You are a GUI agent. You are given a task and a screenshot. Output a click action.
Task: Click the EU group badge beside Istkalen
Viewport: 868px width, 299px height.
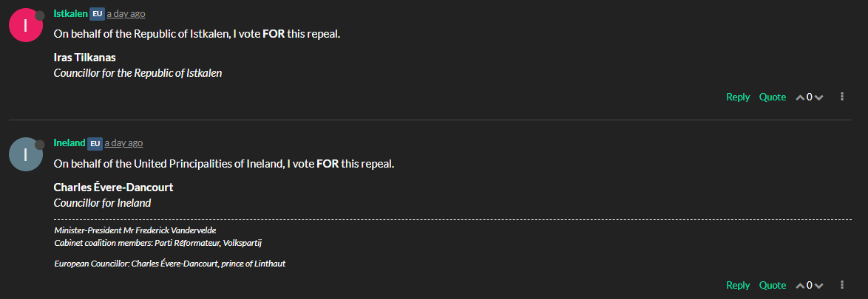[97, 14]
